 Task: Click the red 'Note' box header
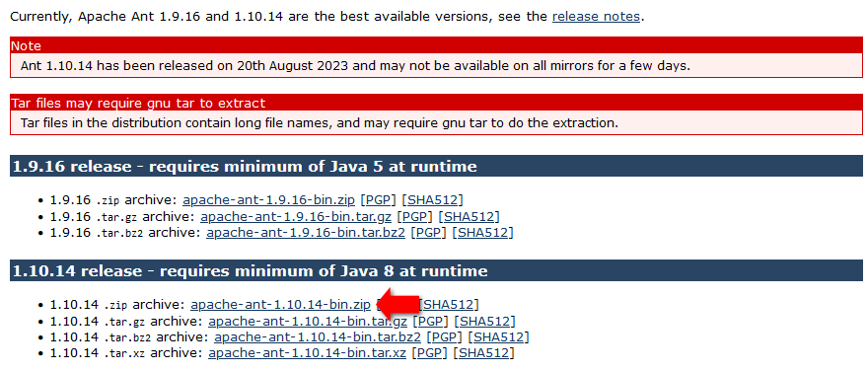coord(436,46)
